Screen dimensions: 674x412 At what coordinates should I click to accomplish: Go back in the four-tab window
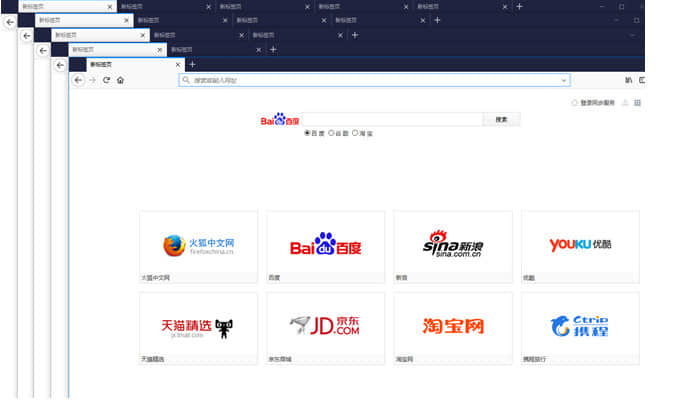[x=27, y=36]
